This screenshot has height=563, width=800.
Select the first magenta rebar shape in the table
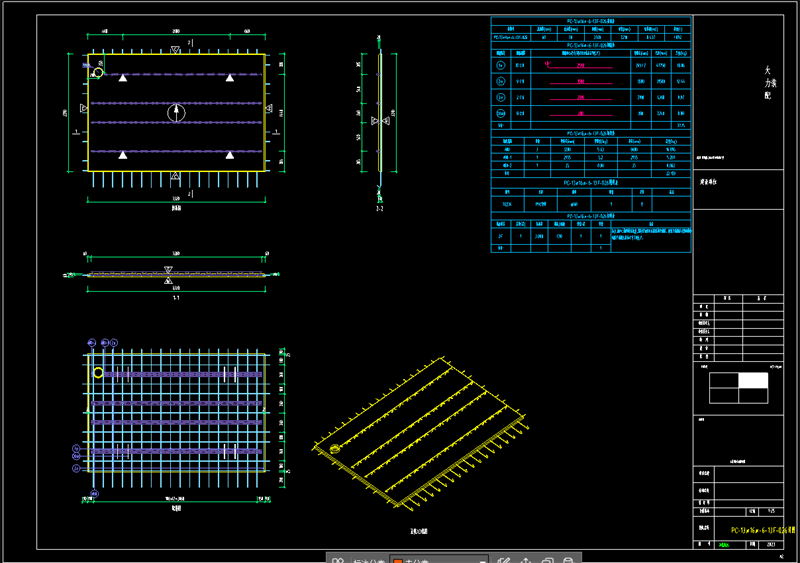pyautogui.click(x=579, y=65)
